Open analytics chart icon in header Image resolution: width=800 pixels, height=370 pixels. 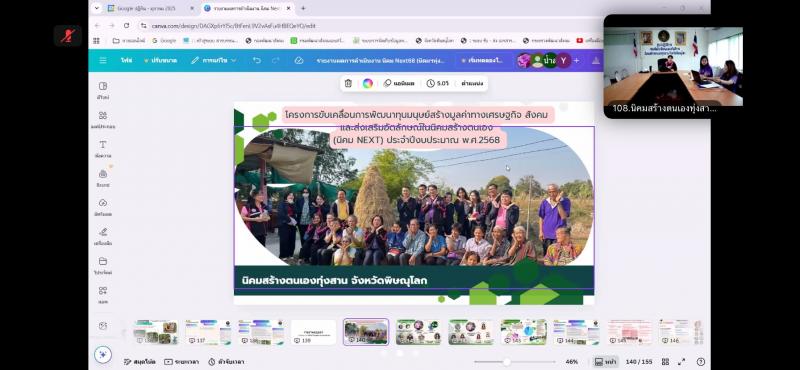[595, 60]
